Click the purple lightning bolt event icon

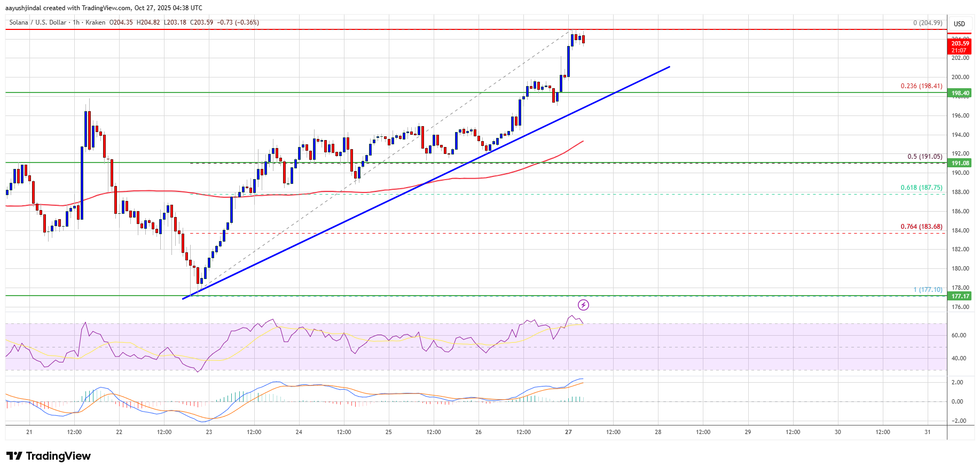pyautogui.click(x=584, y=305)
